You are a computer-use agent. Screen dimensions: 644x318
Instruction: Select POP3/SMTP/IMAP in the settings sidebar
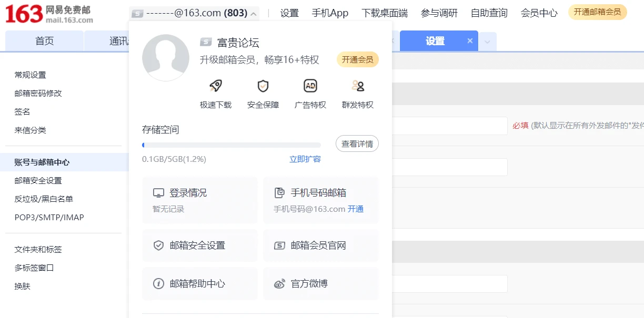click(x=49, y=218)
